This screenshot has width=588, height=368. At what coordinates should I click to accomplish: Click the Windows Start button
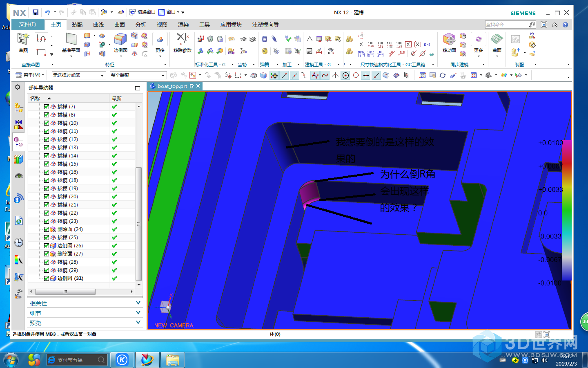point(11,360)
